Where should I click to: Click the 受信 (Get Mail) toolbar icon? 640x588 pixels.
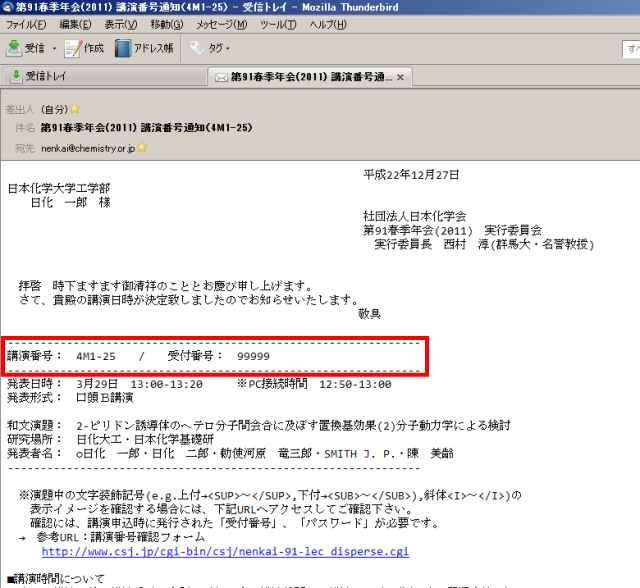[16, 48]
